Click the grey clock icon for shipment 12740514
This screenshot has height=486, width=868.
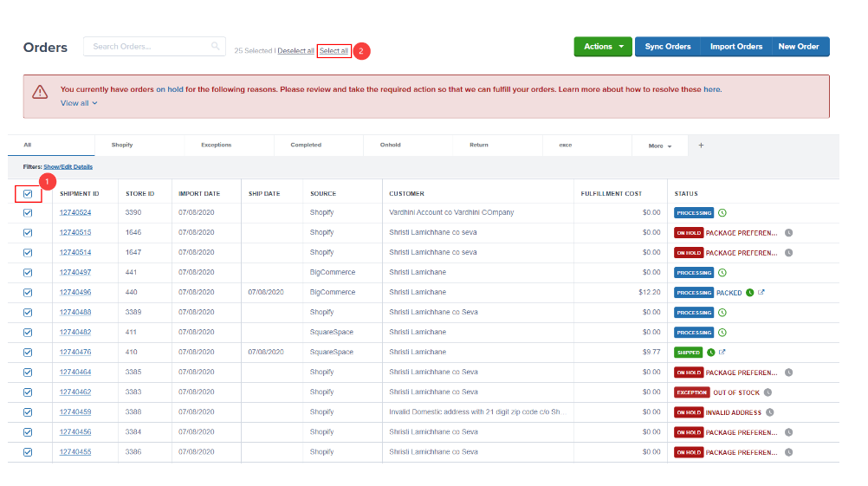click(789, 252)
